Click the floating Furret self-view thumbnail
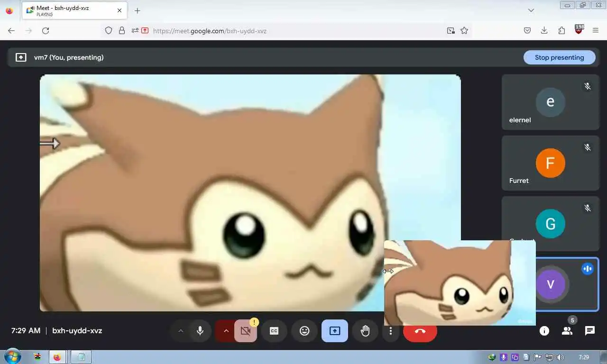Screen dimensions: 607x364 coord(460,282)
